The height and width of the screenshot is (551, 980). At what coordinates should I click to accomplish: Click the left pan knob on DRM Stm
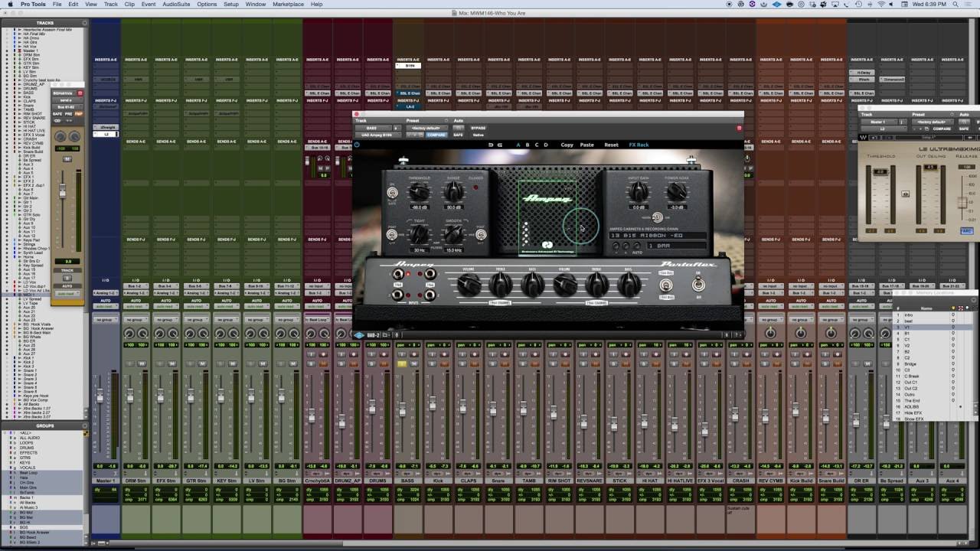pos(129,333)
